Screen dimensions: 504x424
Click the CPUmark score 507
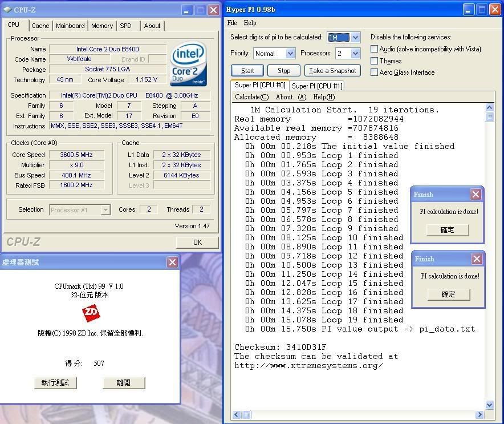[x=99, y=364]
